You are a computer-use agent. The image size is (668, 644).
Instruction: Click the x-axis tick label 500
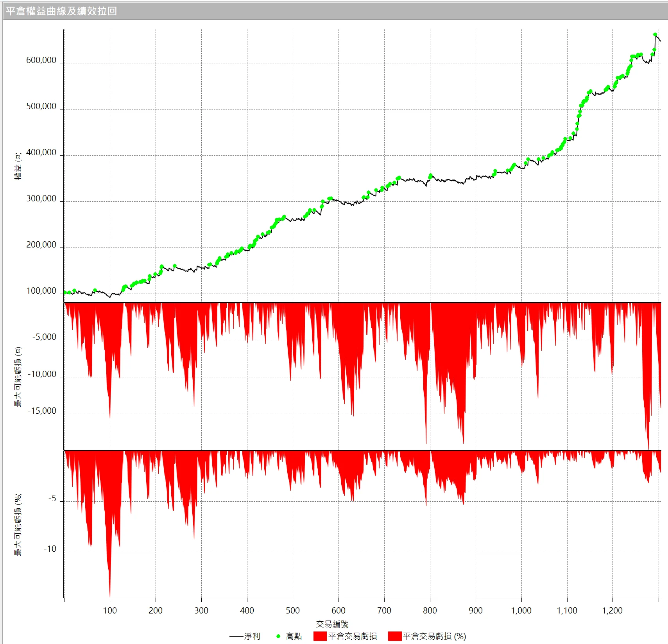293,610
